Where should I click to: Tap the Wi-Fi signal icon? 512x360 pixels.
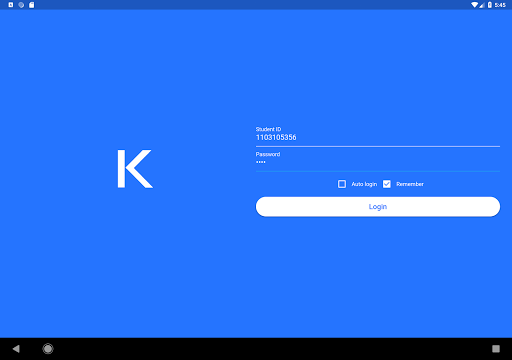pyautogui.click(x=474, y=5)
